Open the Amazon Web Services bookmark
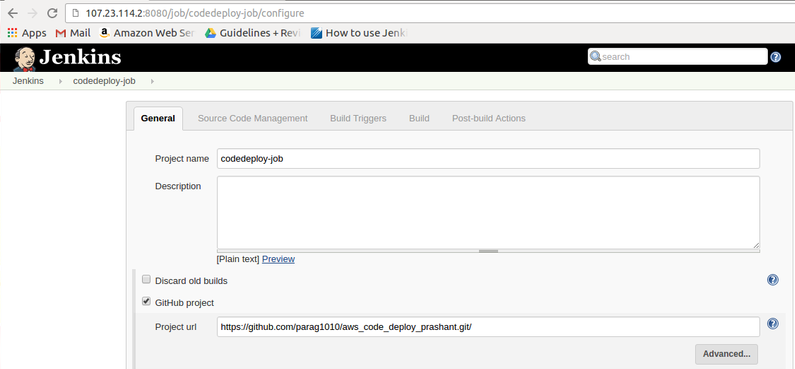This screenshot has width=795, height=369. (147, 33)
